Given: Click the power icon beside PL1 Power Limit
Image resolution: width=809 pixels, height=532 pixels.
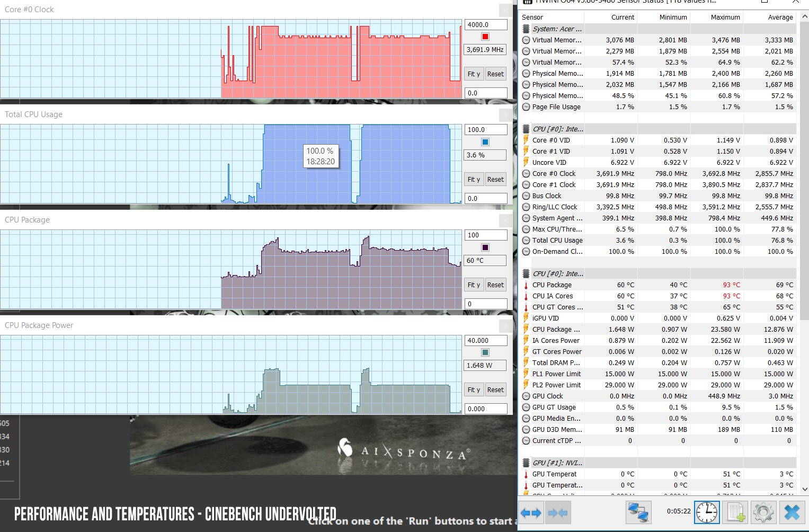Looking at the screenshot, I should tap(526, 374).
